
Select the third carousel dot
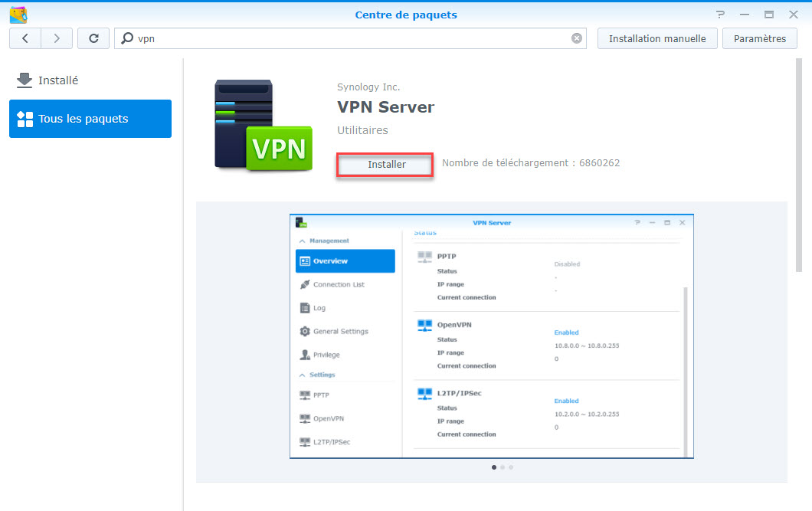511,467
